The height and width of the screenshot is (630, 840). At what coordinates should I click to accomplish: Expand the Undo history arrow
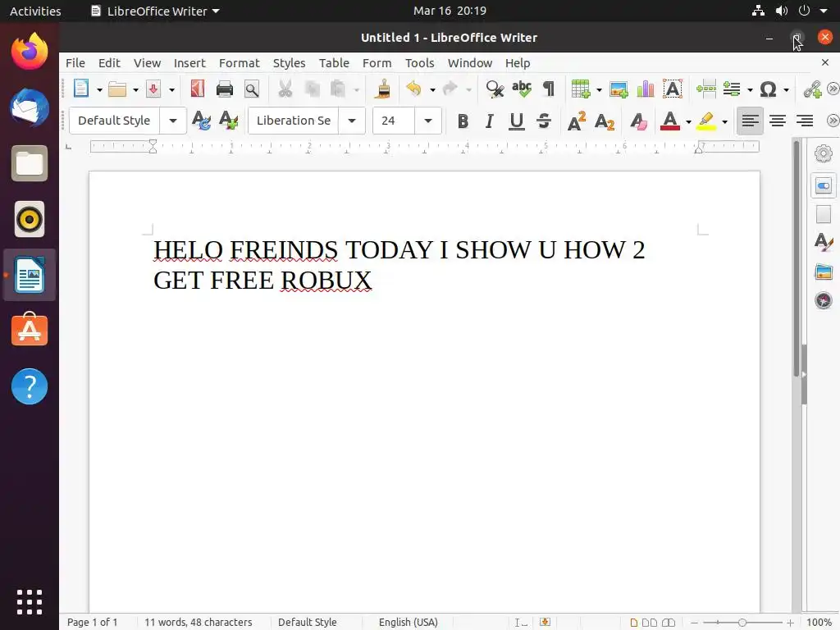[x=432, y=90]
